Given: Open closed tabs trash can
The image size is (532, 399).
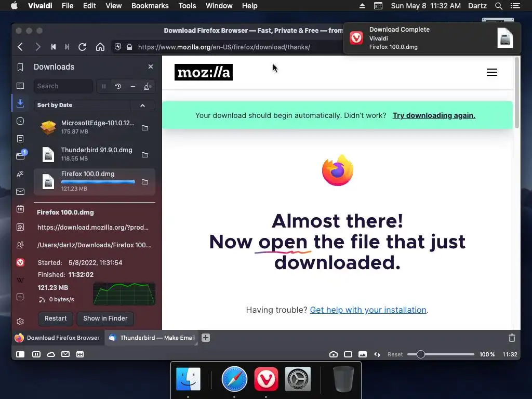Looking at the screenshot, I should (512, 338).
